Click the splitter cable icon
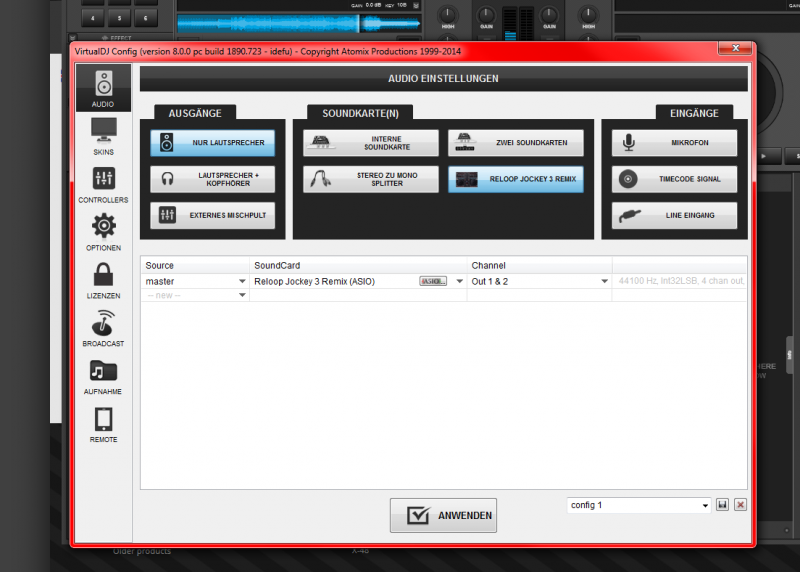Image resolution: width=800 pixels, height=572 pixels. (320, 179)
